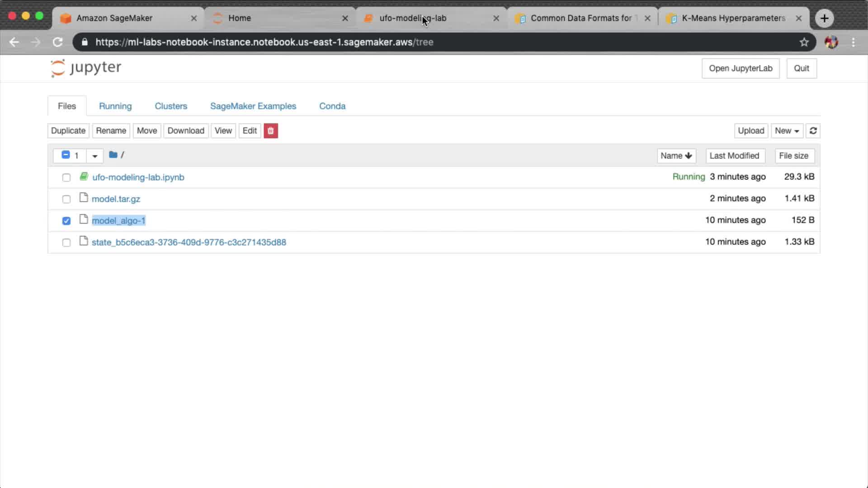Refresh the notebook file list
Viewport: 868px width, 488px height.
click(x=813, y=131)
